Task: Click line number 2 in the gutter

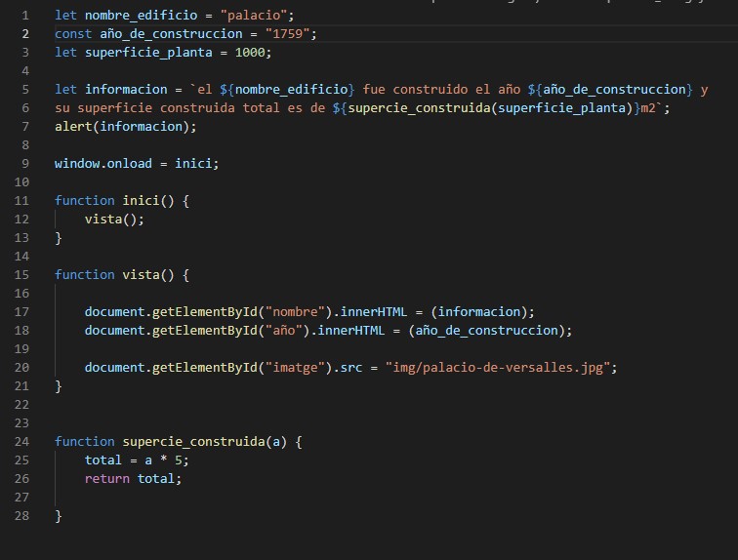Action: click(24, 34)
